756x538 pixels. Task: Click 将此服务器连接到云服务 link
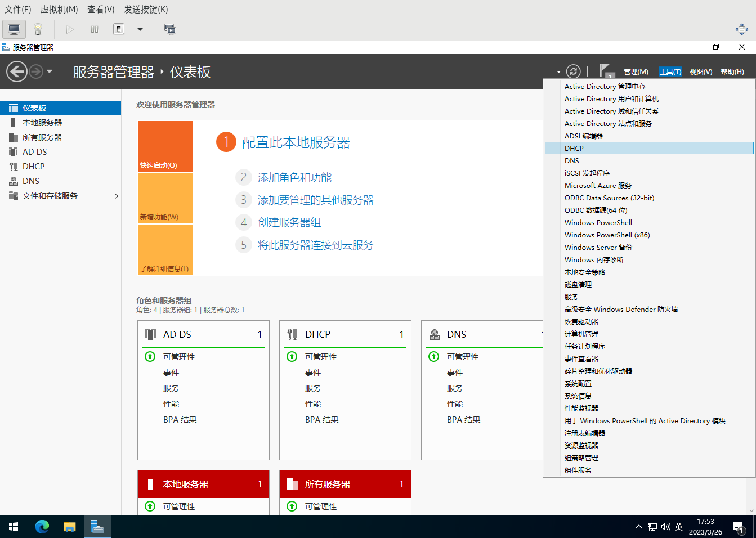pos(315,245)
